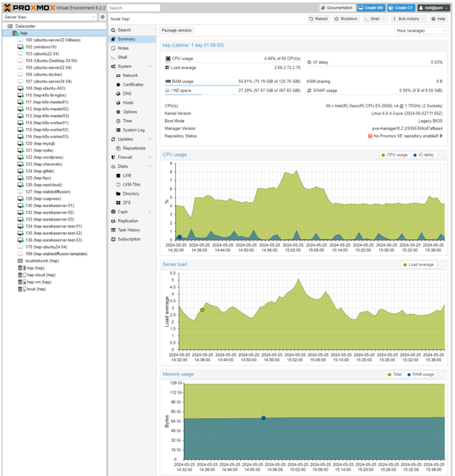Click the Certificates icon
This screenshot has width=455, height=476.
coord(119,85)
